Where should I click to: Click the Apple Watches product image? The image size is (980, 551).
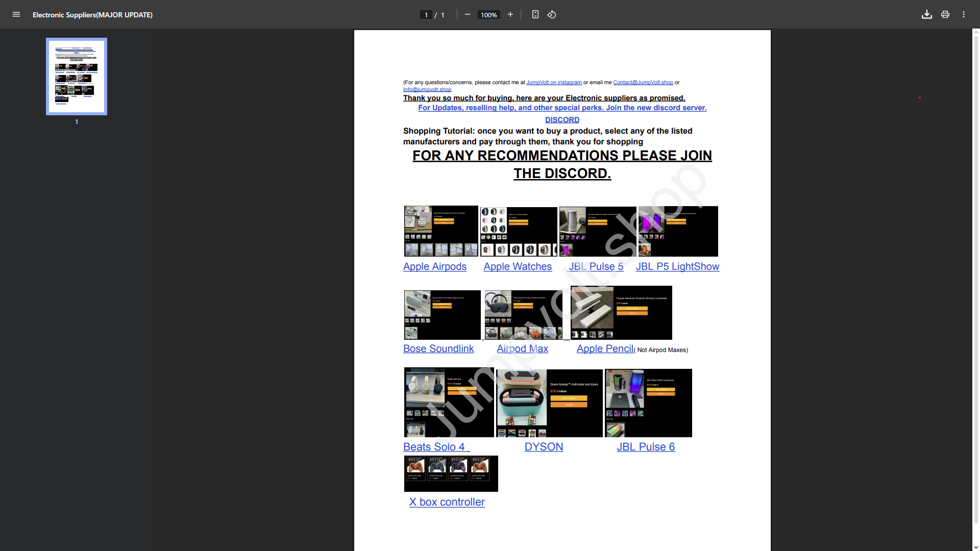click(518, 232)
